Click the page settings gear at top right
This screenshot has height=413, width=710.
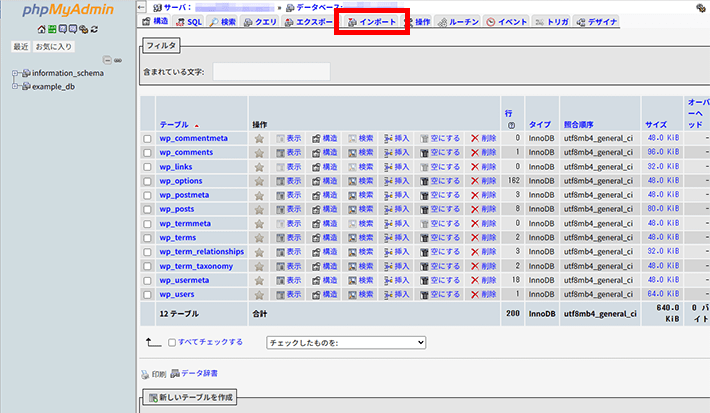coord(700,8)
